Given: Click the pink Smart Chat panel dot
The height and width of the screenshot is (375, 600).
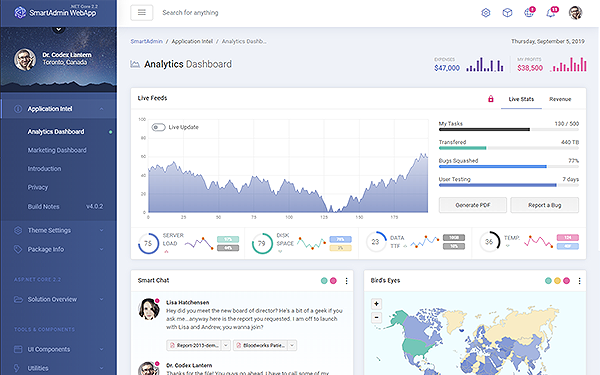Looking at the screenshot, I should (333, 281).
